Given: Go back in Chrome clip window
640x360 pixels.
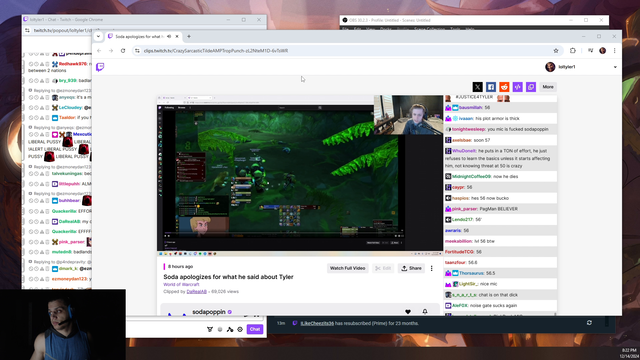Looking at the screenshot, I should (99, 51).
